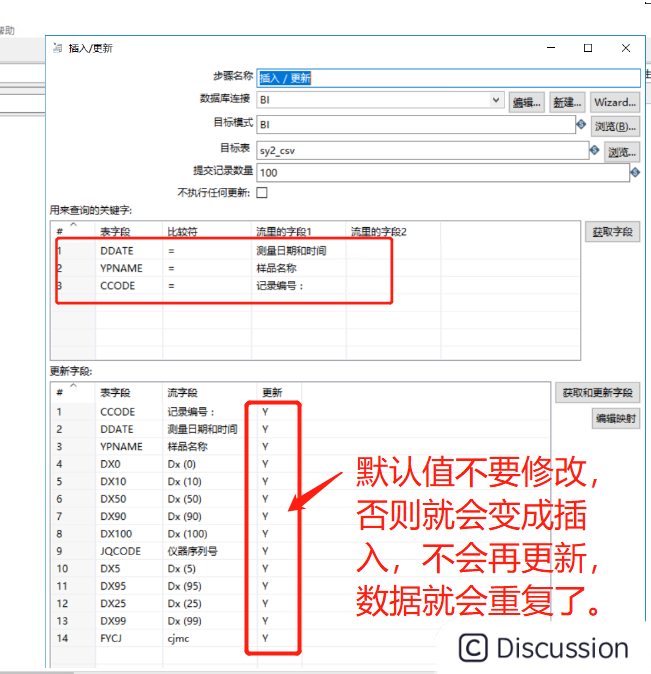
Task: Click the 流字段 column header in update table
Action: pos(182,392)
